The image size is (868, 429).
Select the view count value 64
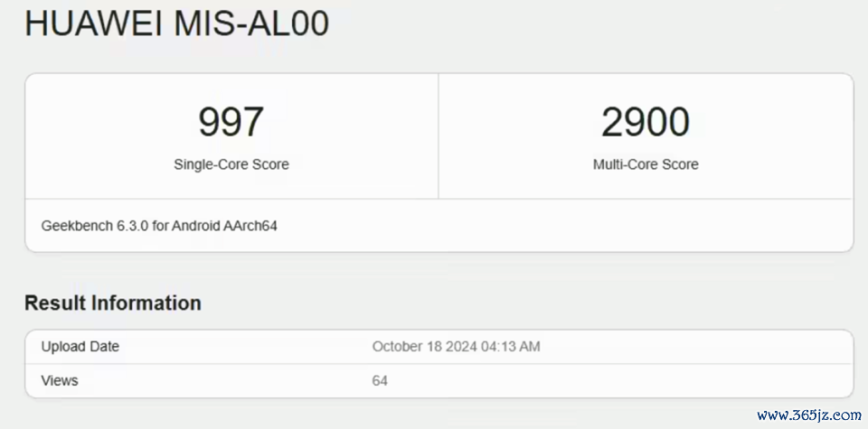click(380, 381)
